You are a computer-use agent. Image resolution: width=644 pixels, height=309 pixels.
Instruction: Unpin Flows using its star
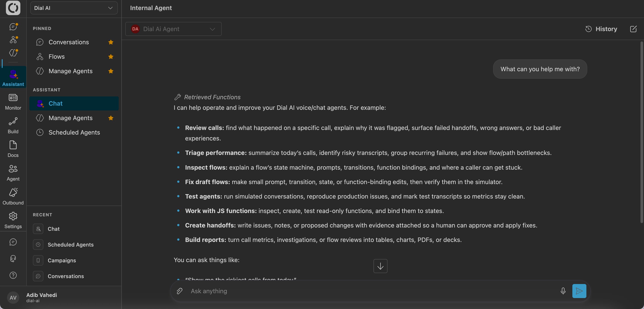tap(111, 57)
